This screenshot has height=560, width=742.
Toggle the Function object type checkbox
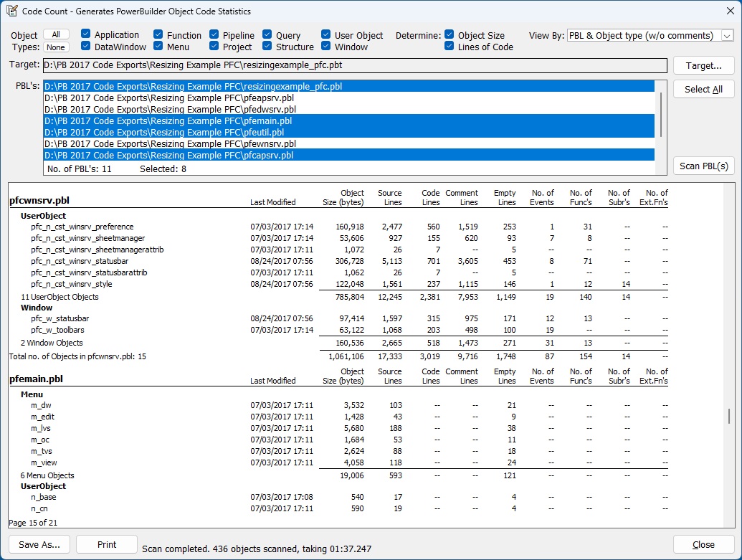[x=159, y=34]
